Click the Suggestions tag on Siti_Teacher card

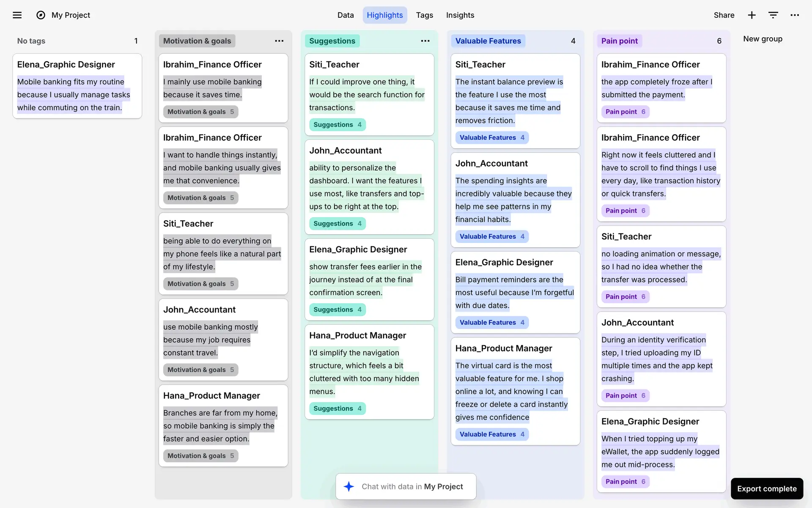point(337,124)
